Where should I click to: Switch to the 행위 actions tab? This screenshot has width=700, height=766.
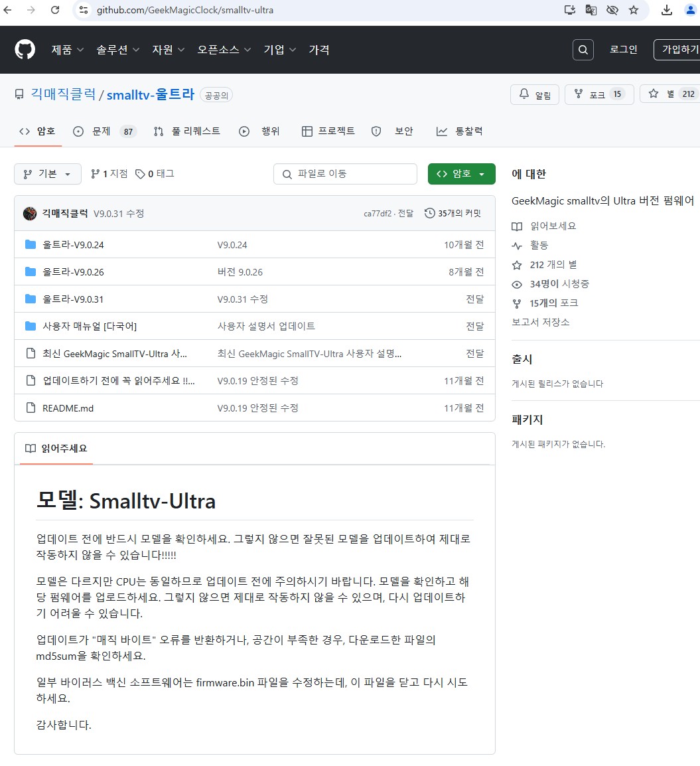(x=259, y=131)
